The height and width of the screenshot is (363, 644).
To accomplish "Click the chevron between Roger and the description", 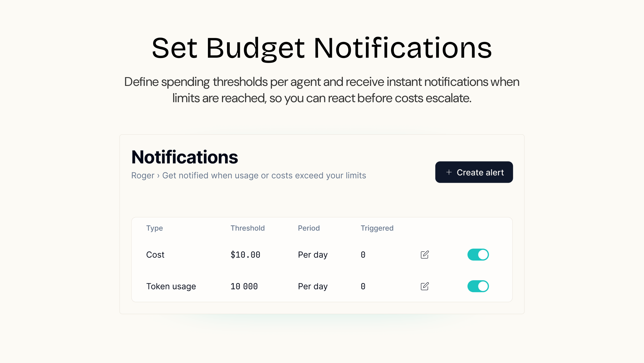I will pyautogui.click(x=158, y=176).
